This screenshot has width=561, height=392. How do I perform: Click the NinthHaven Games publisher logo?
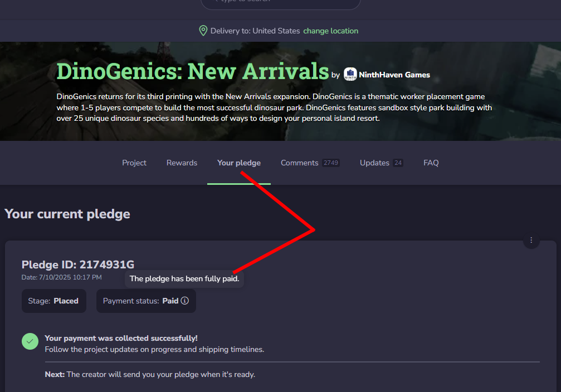pos(350,73)
